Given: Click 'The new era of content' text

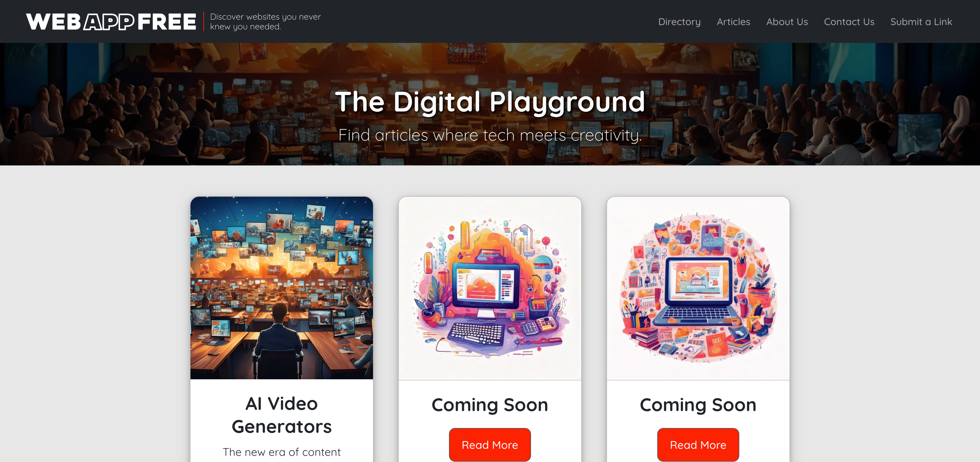Looking at the screenshot, I should tap(281, 452).
